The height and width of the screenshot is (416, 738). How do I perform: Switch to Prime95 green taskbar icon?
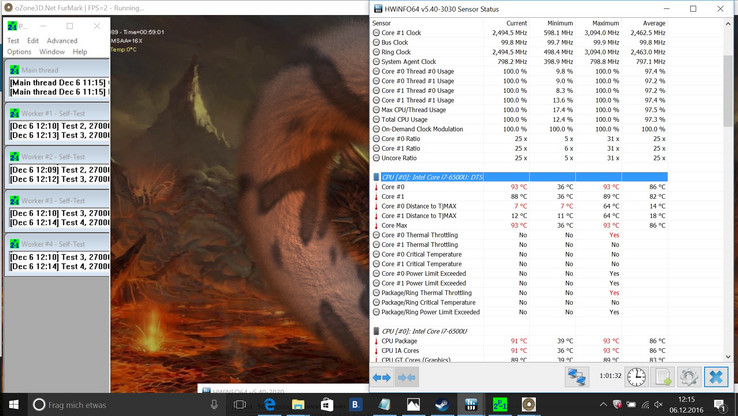coord(499,405)
